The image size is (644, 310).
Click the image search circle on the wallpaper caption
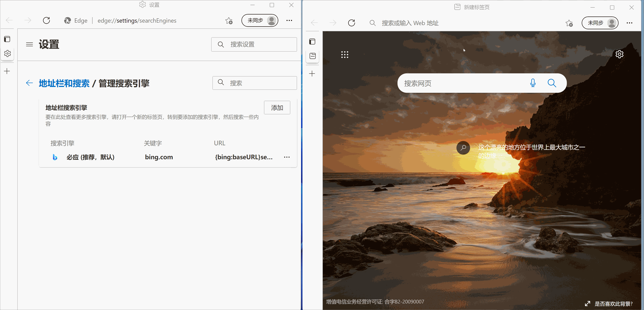tap(463, 148)
